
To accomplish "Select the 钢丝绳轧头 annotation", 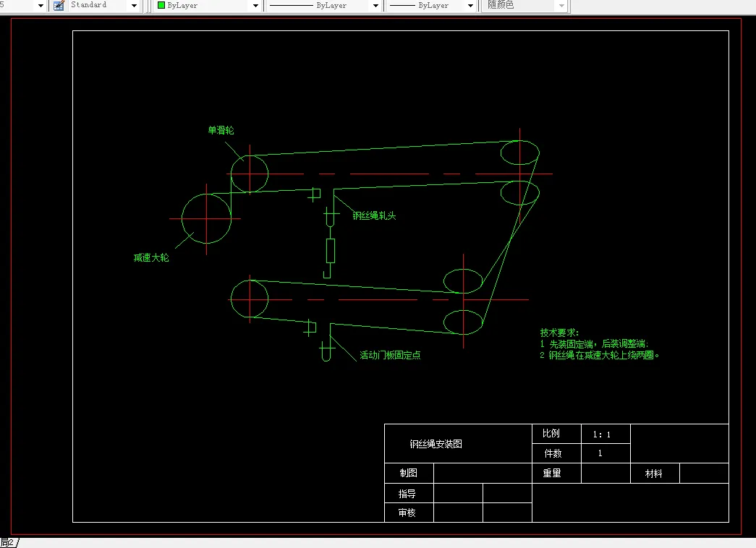I will [374, 215].
